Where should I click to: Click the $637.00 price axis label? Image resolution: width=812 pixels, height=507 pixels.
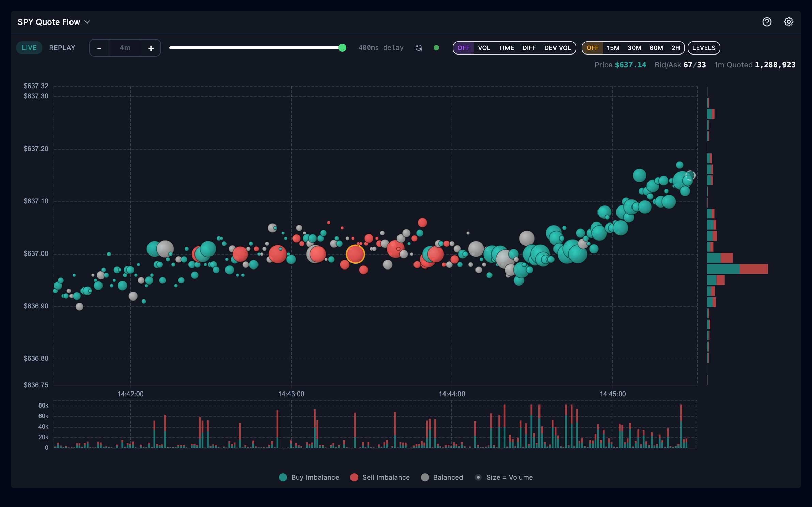(x=36, y=253)
